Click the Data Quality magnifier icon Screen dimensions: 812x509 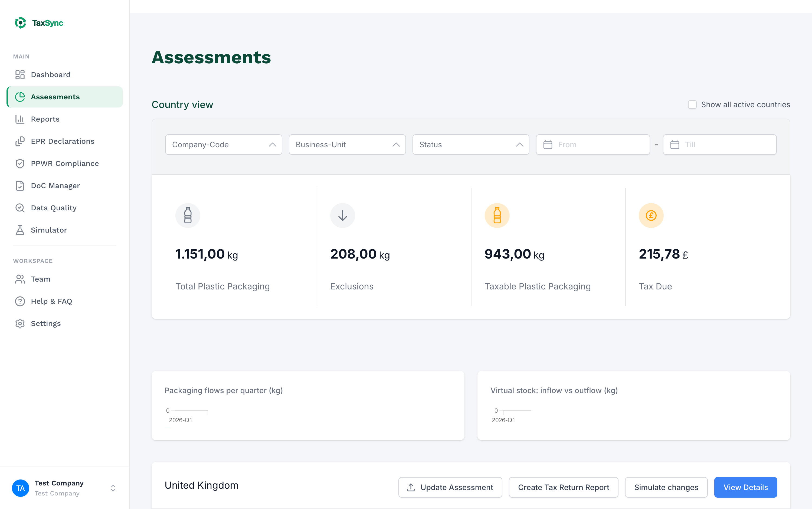[20, 208]
